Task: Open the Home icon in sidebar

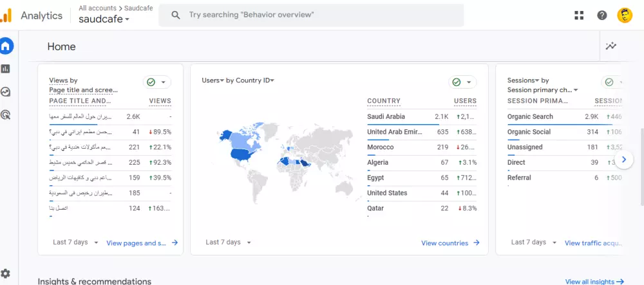Action: point(6,46)
